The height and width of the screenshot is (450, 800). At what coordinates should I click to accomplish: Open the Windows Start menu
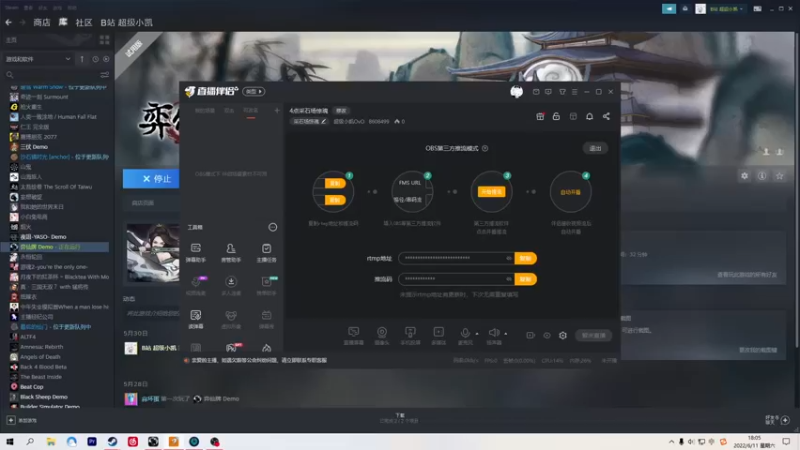pos(9,441)
